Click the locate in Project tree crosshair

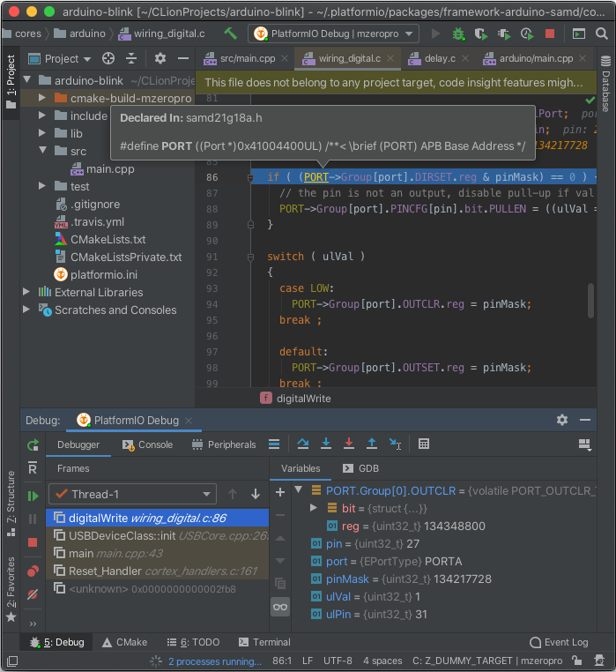pyautogui.click(x=108, y=58)
